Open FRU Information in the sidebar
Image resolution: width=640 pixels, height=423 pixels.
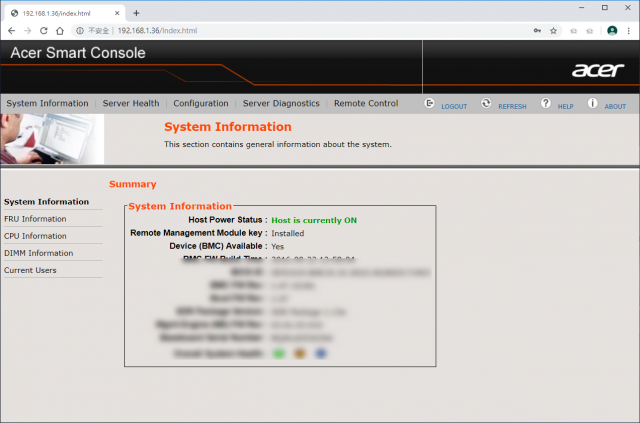point(35,219)
